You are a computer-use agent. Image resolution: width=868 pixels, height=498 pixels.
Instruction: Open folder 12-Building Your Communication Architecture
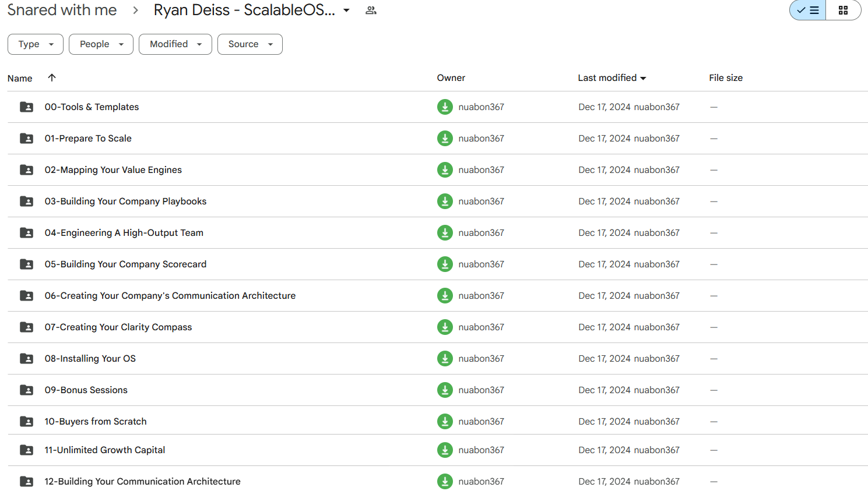point(143,482)
